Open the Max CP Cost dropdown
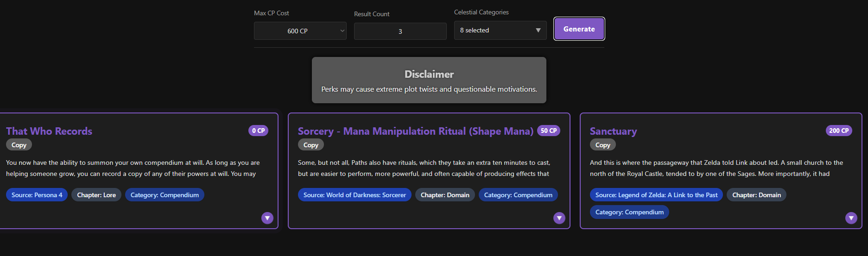 [300, 31]
